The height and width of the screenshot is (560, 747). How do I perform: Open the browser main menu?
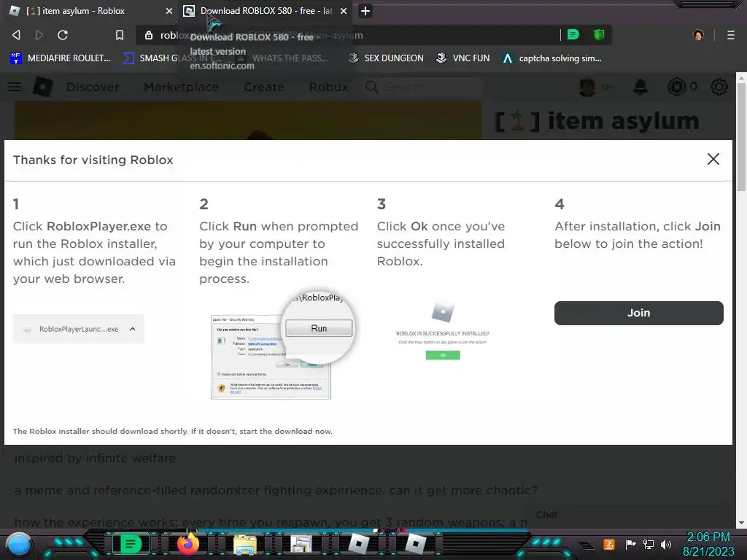click(x=731, y=35)
